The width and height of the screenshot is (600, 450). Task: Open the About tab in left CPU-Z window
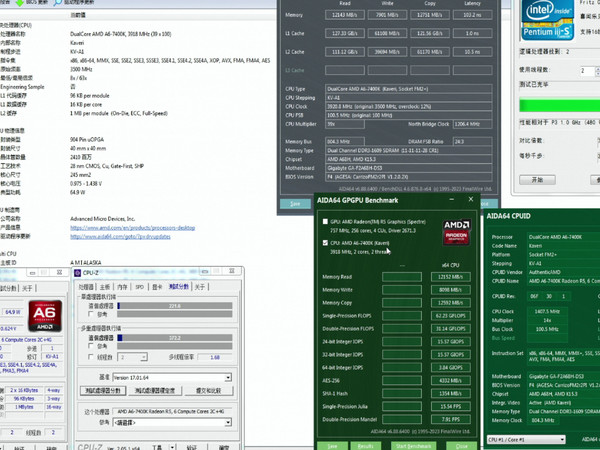[27, 288]
